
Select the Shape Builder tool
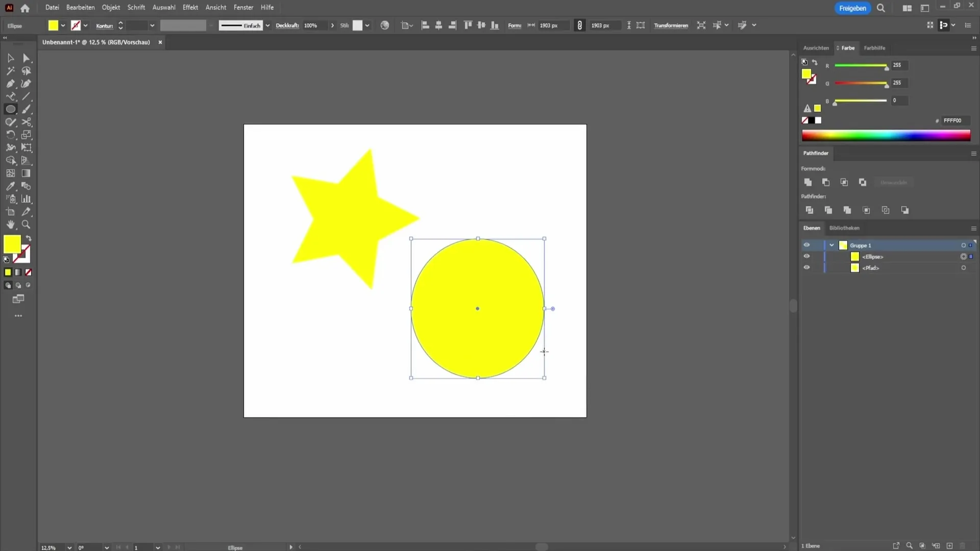[x=10, y=160]
